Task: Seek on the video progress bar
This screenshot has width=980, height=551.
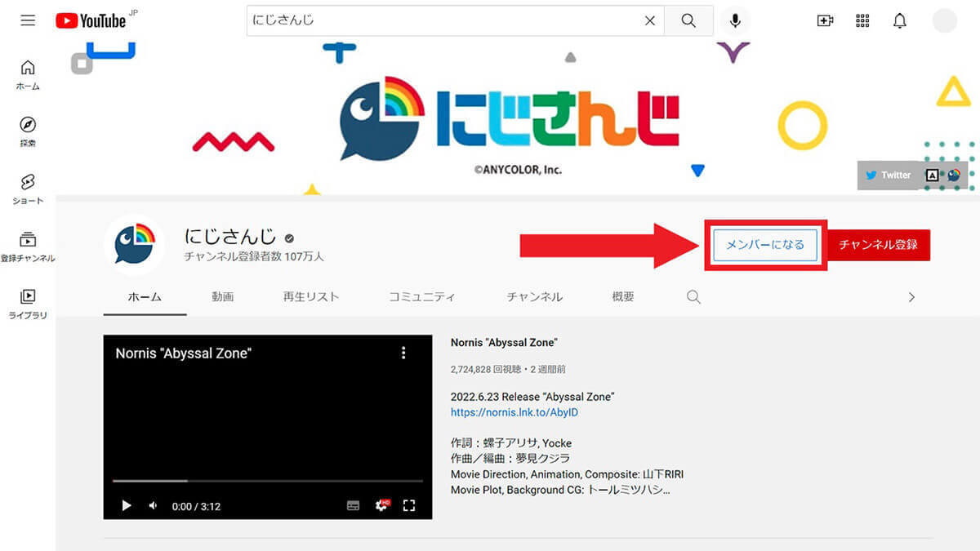Action: [268, 481]
